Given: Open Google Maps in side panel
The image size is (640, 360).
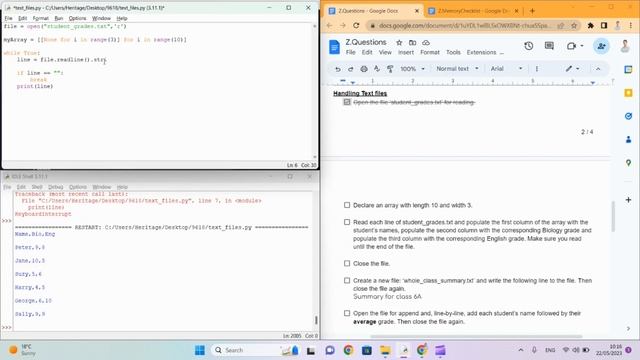Looking at the screenshot, I should [x=629, y=163].
